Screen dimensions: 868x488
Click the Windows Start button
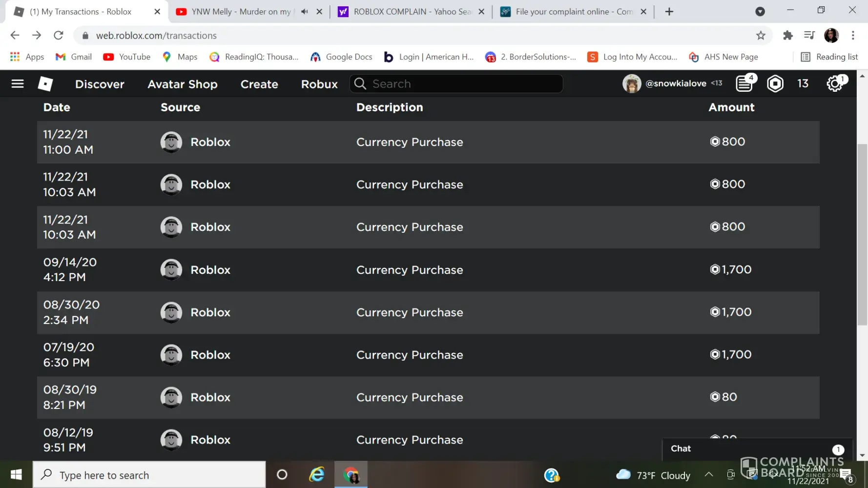[16, 475]
